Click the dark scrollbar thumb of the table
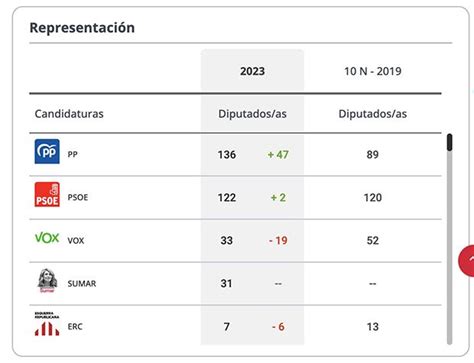Image resolution: width=474 pixels, height=363 pixels. (450, 142)
